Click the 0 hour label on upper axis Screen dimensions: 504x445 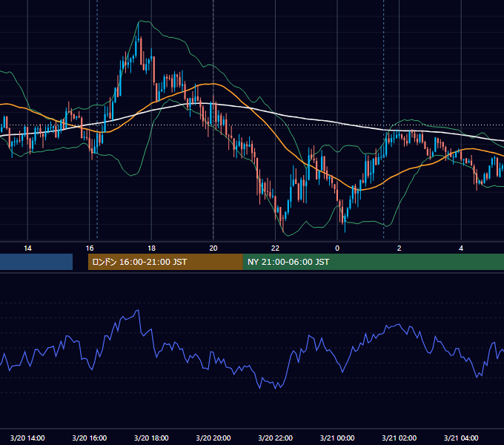click(337, 248)
